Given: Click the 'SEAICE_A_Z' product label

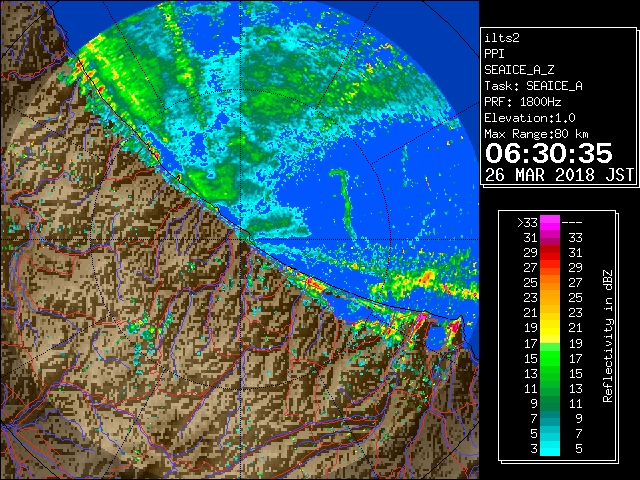Looking at the screenshot, I should (x=519, y=70).
